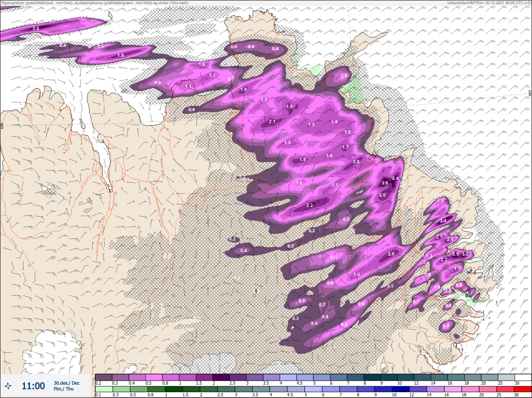Click the dark green swatch labeled 1 in green legend
The height and width of the screenshot is (398, 532).
point(173,390)
